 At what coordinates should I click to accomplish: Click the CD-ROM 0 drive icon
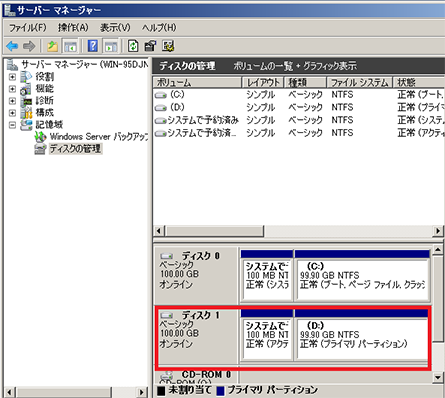click(166, 375)
